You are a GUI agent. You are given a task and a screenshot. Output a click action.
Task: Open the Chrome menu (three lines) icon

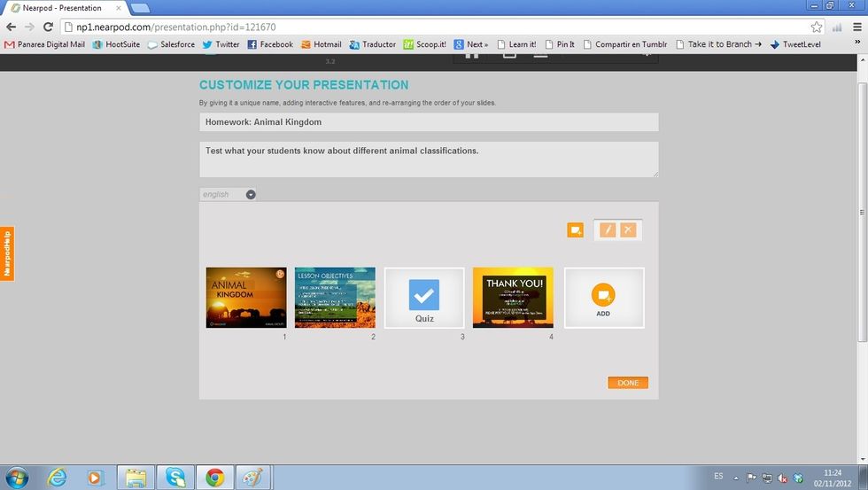(857, 27)
